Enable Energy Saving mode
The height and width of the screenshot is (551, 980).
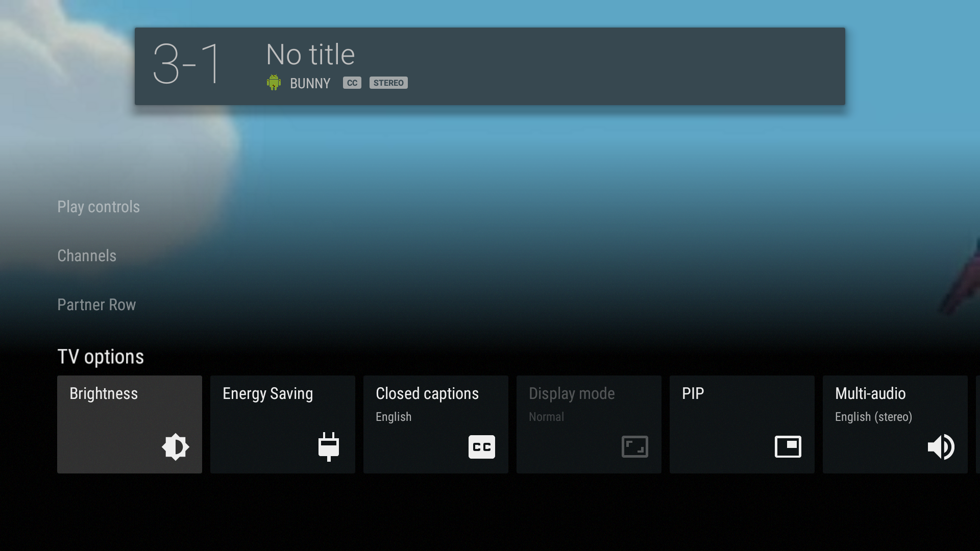282,424
